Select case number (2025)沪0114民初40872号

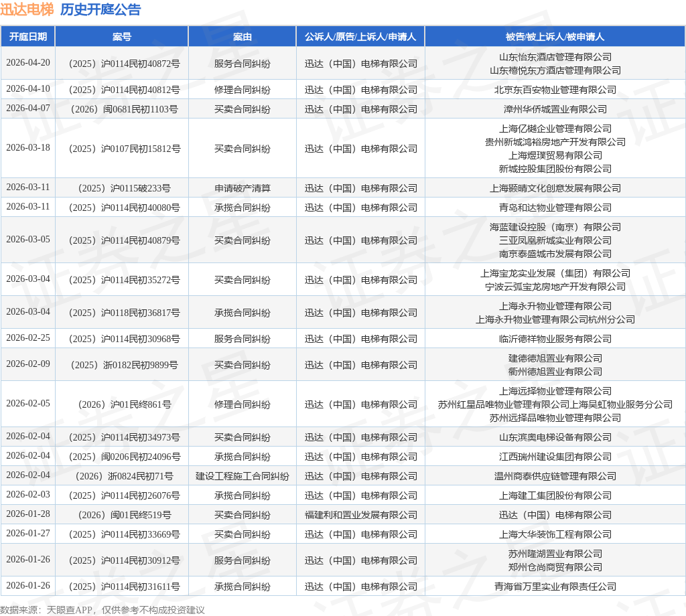pos(124,64)
